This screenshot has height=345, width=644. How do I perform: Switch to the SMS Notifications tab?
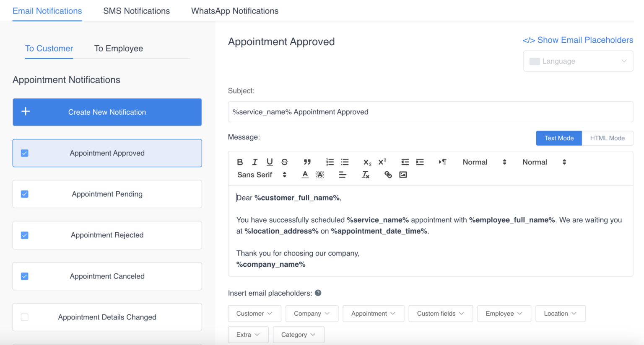point(136,10)
